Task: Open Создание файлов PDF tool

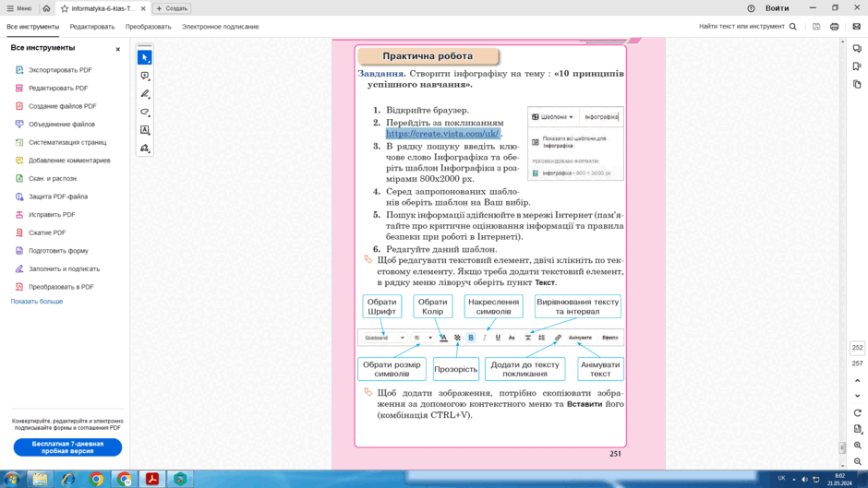Action: [x=62, y=106]
